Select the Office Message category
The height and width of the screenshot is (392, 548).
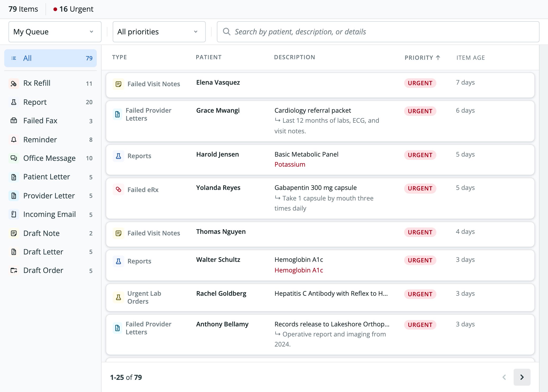51,158
